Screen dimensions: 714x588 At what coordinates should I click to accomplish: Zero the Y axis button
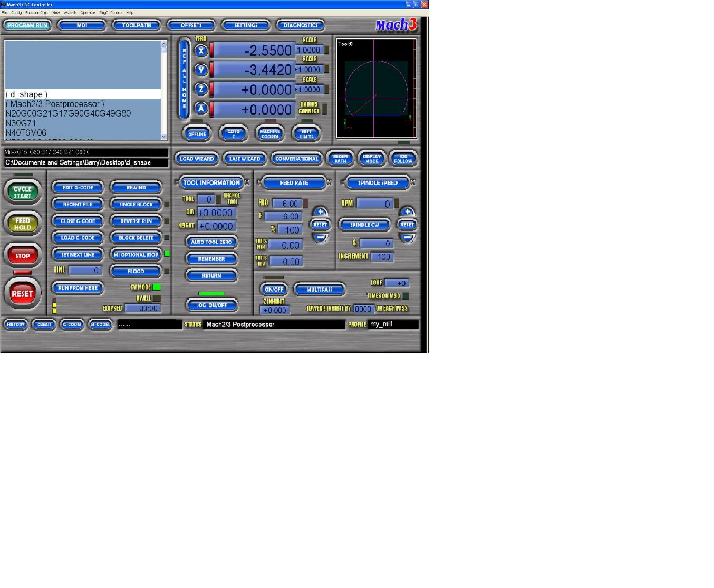pos(201,70)
